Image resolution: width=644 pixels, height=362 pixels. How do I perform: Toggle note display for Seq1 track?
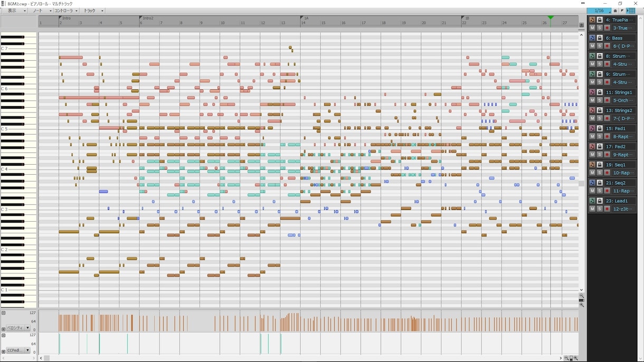[592, 165]
